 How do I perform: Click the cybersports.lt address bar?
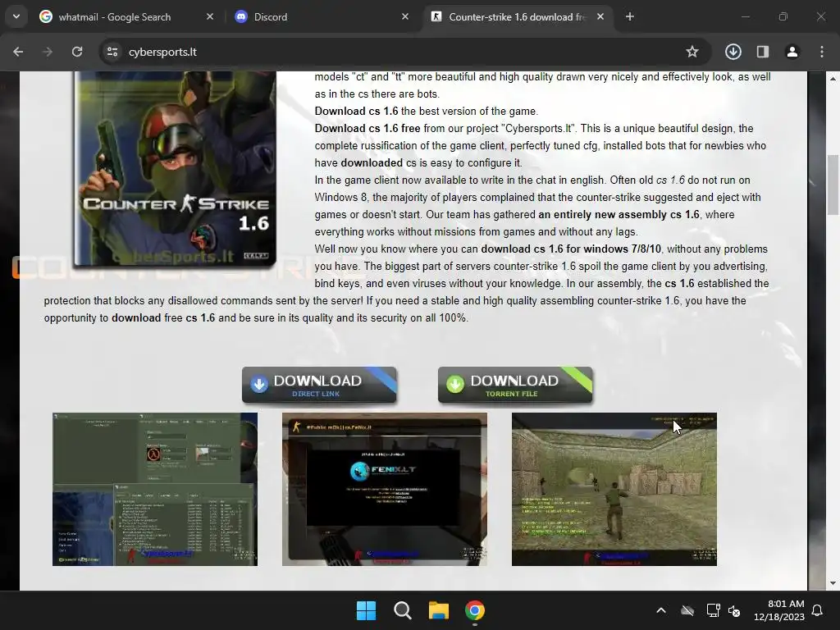click(404, 52)
